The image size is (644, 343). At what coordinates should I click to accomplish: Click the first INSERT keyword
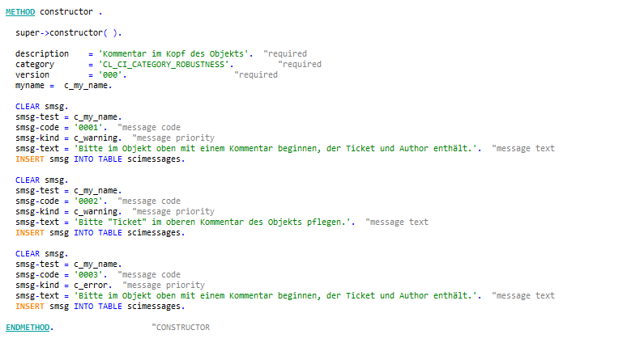coord(30,159)
